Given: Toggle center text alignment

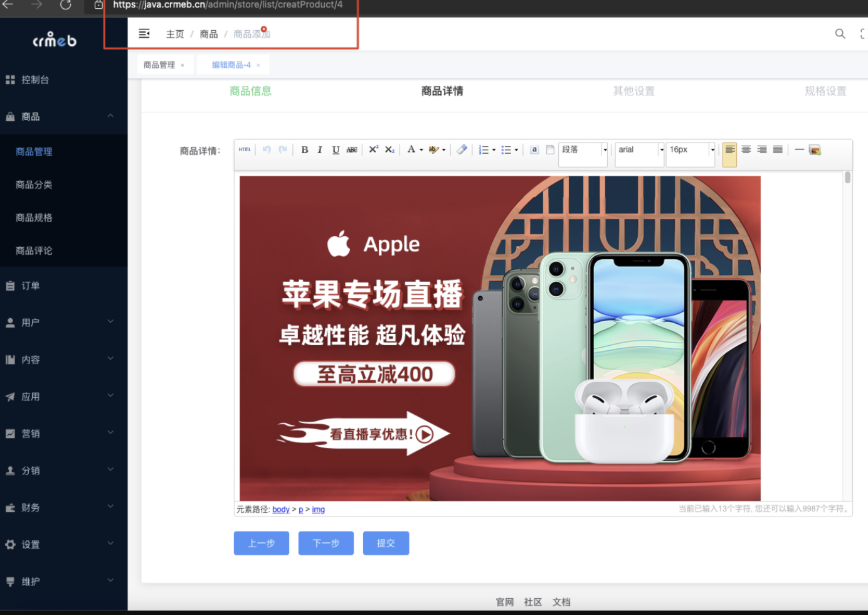Looking at the screenshot, I should [x=746, y=149].
